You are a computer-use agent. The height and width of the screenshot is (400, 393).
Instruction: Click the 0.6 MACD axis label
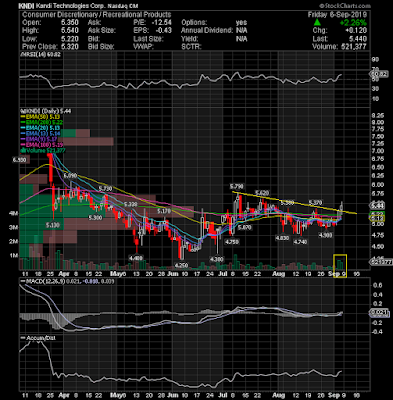(378, 285)
